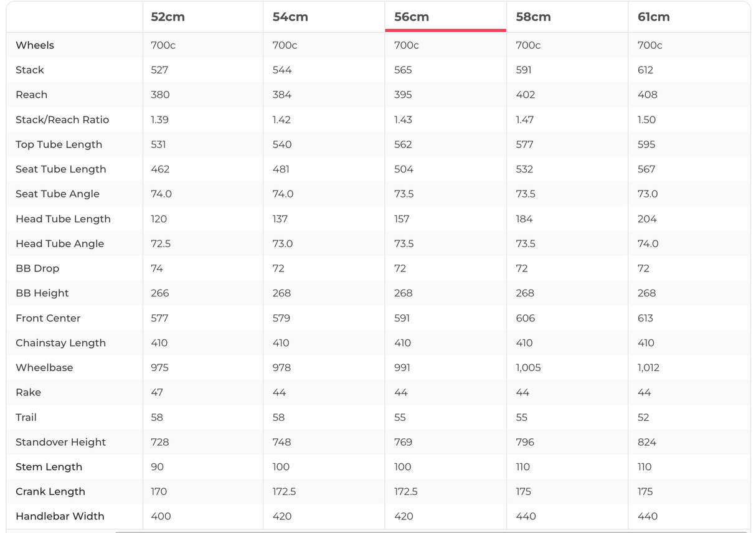Click the Front Center row label
The image size is (756, 533).
[x=48, y=318]
